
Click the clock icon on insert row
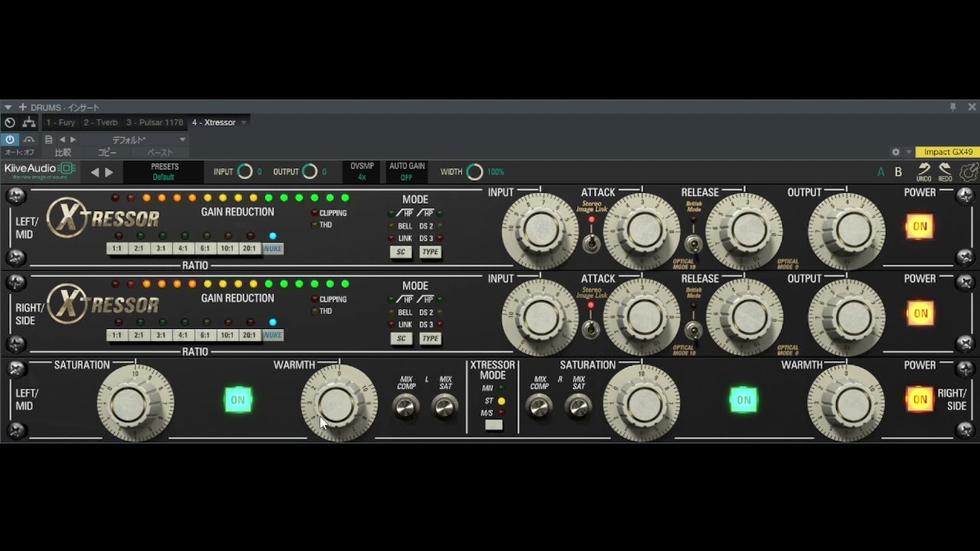(x=9, y=122)
